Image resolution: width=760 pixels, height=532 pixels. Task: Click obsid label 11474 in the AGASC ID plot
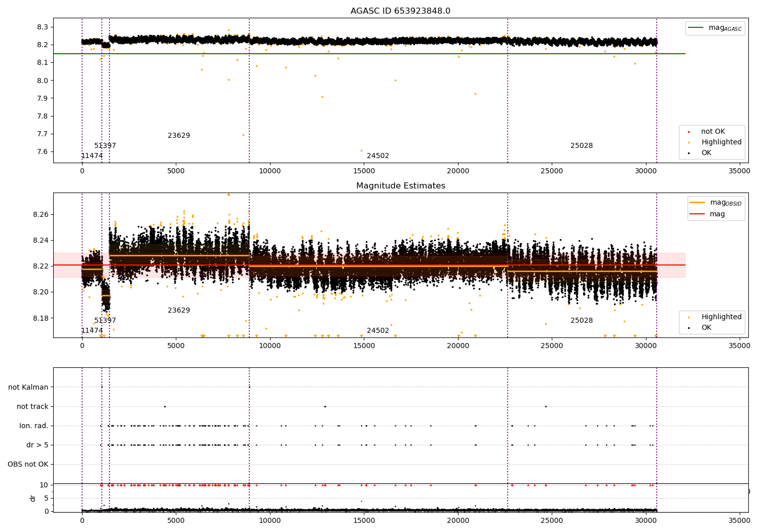(92, 156)
